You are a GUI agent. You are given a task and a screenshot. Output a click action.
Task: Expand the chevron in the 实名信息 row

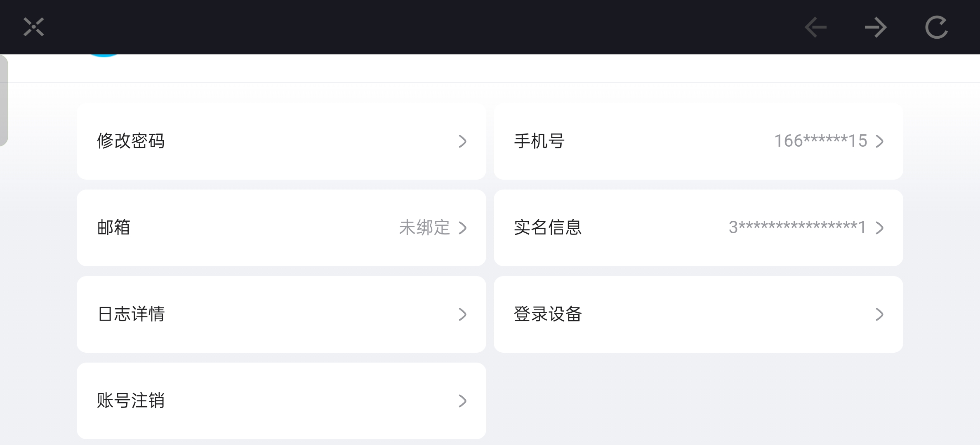(x=880, y=228)
